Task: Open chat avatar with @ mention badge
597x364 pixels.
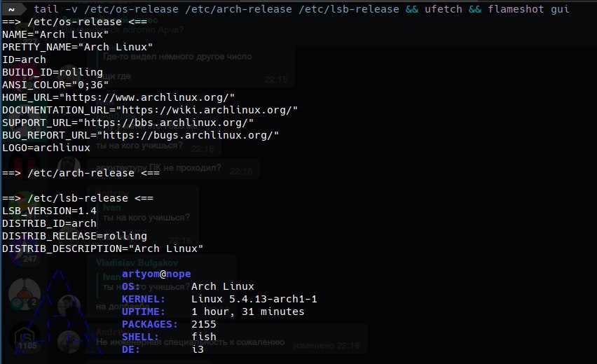Action: coord(25,293)
